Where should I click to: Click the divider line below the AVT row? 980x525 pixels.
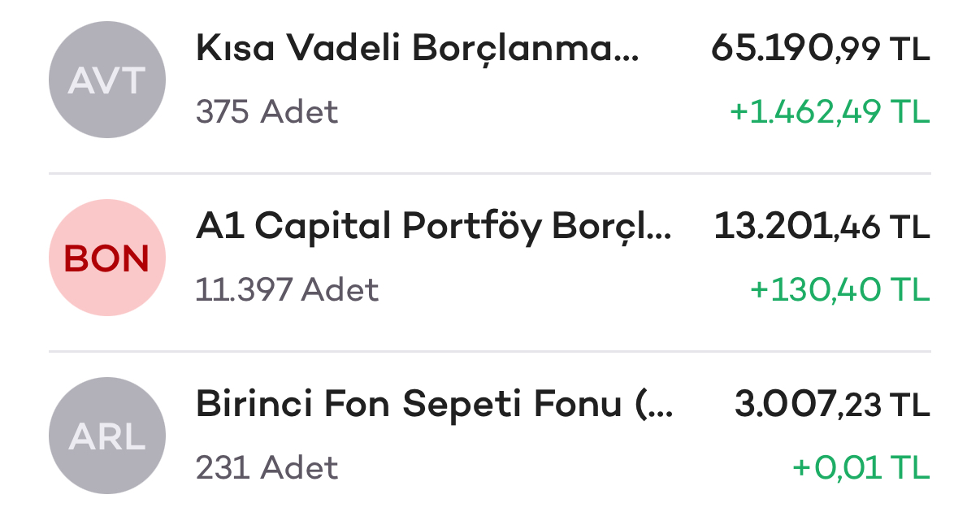pos(489,174)
